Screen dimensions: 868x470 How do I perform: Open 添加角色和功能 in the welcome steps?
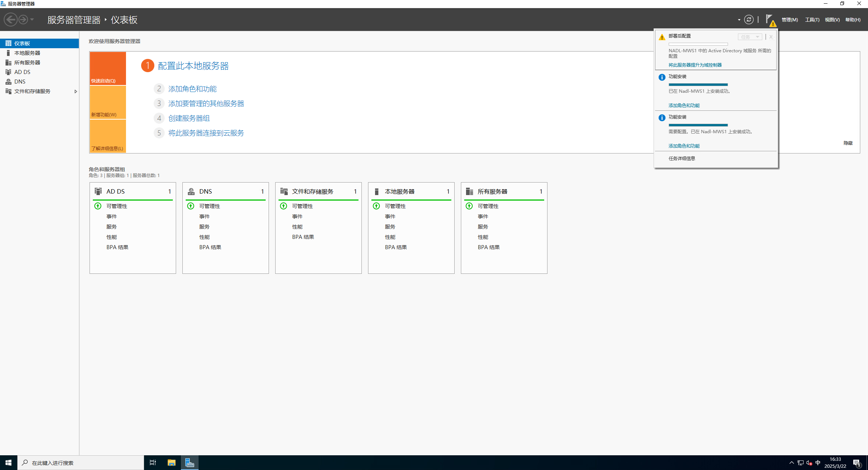click(192, 89)
